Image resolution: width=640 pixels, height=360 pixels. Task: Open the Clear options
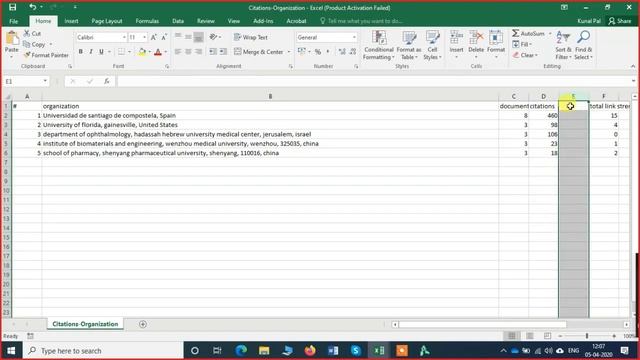click(x=525, y=55)
